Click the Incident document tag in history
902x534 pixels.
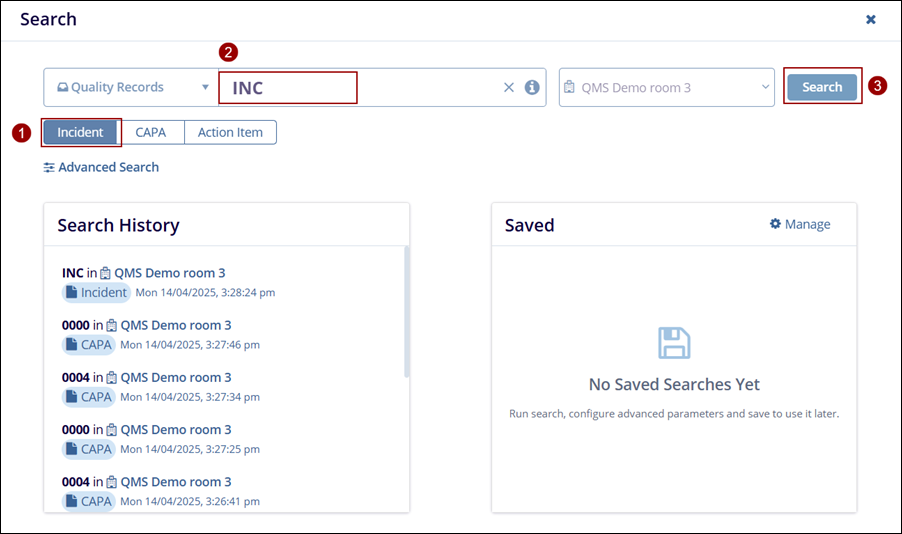pos(96,292)
